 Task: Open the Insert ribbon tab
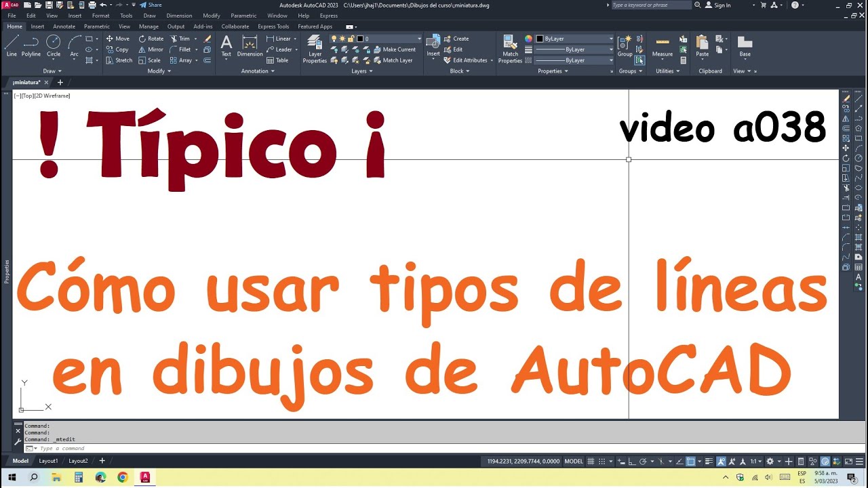tap(37, 26)
